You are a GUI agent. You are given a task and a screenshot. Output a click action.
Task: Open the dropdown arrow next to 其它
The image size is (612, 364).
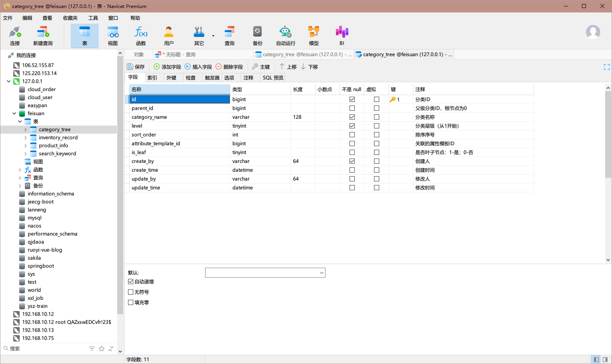pos(213,36)
